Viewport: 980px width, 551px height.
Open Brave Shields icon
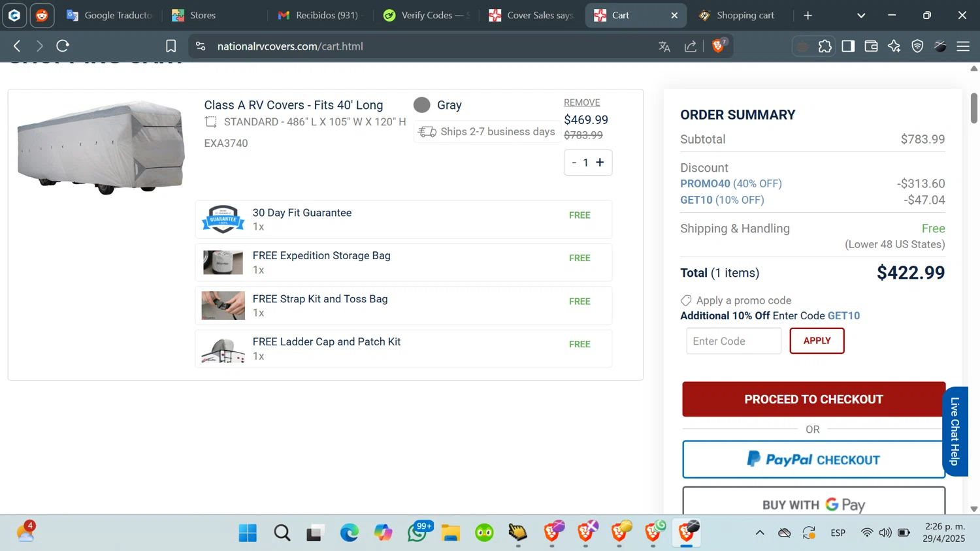(719, 46)
